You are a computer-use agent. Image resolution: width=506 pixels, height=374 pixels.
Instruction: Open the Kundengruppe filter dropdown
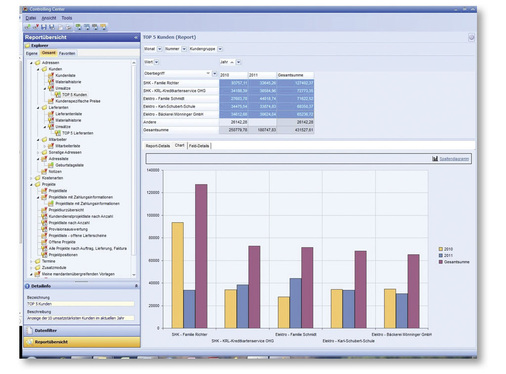tap(220, 49)
